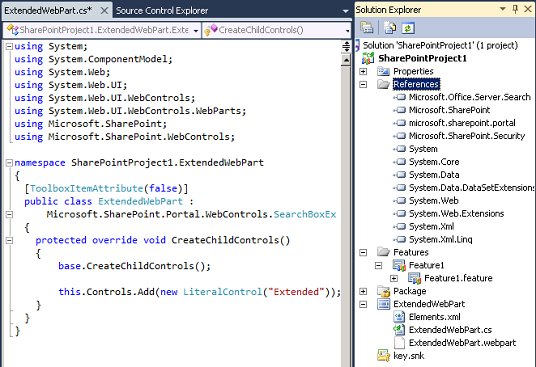The width and height of the screenshot is (536, 367).
Task: Collapse the using directives code region
Action: [9, 46]
